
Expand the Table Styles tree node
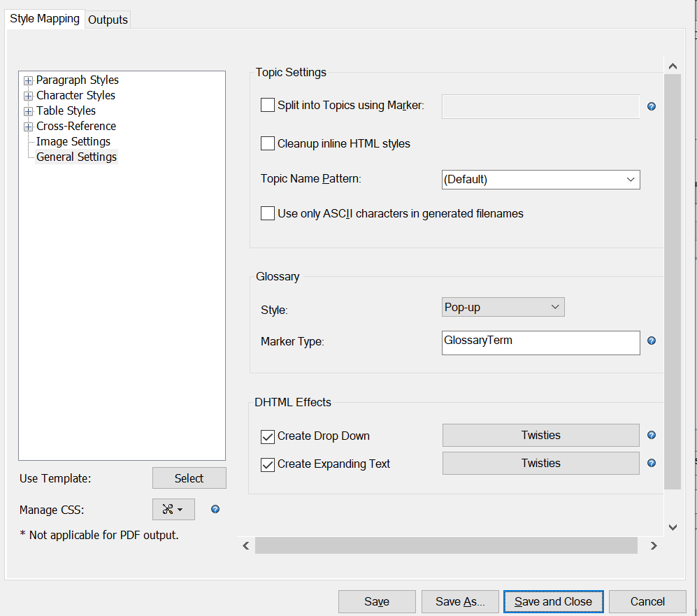click(x=29, y=111)
